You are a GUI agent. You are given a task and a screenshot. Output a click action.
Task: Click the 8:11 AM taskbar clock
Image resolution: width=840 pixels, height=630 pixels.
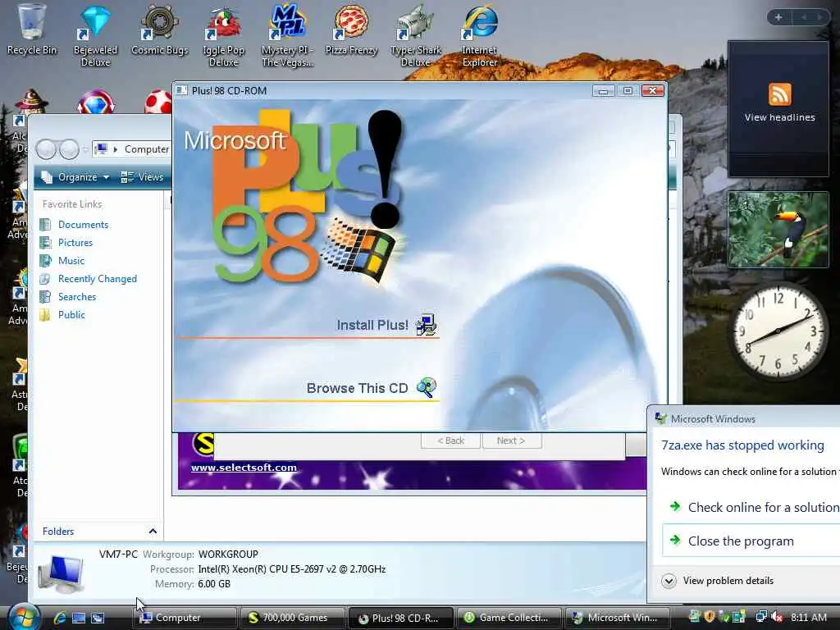coord(809,617)
